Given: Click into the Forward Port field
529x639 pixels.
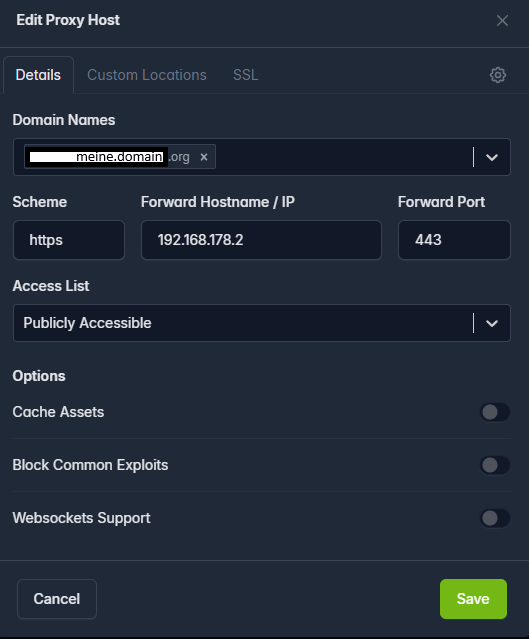Looking at the screenshot, I should (x=454, y=240).
